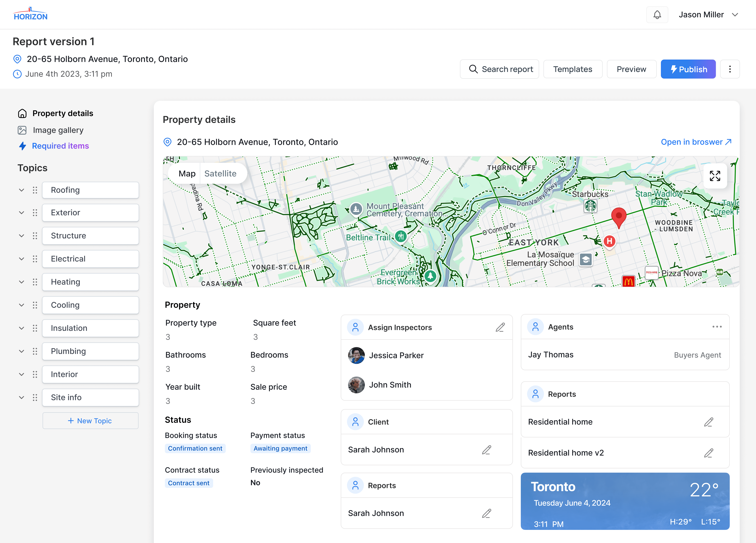Open the Required items section

(x=54, y=146)
